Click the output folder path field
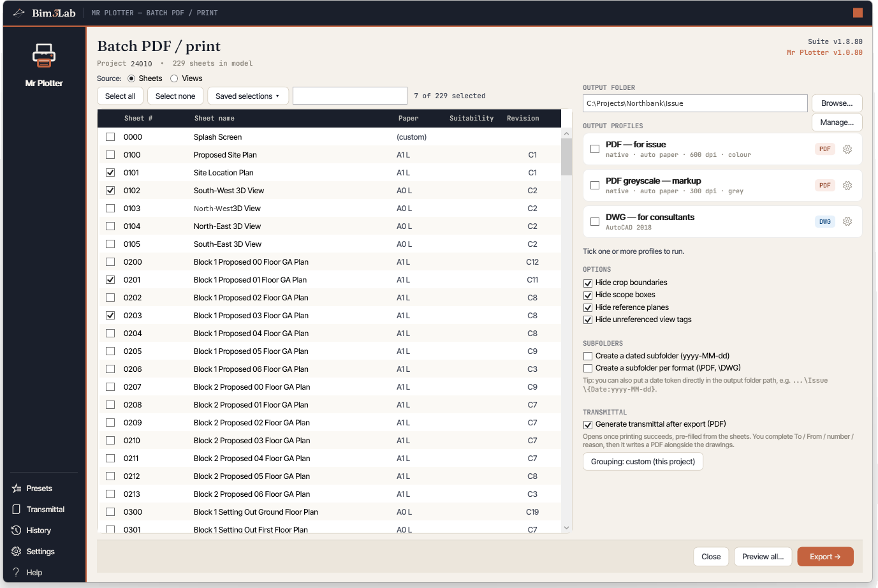878x588 pixels. point(695,103)
